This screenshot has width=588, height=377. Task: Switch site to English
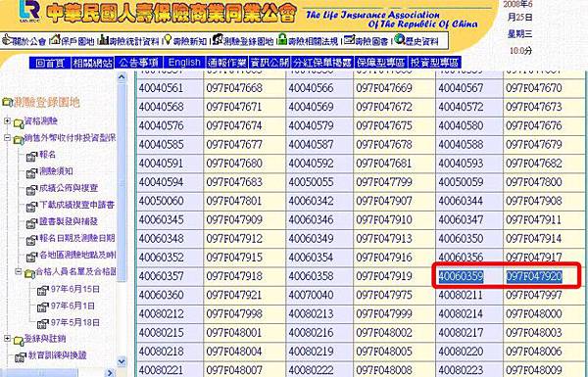tap(184, 63)
